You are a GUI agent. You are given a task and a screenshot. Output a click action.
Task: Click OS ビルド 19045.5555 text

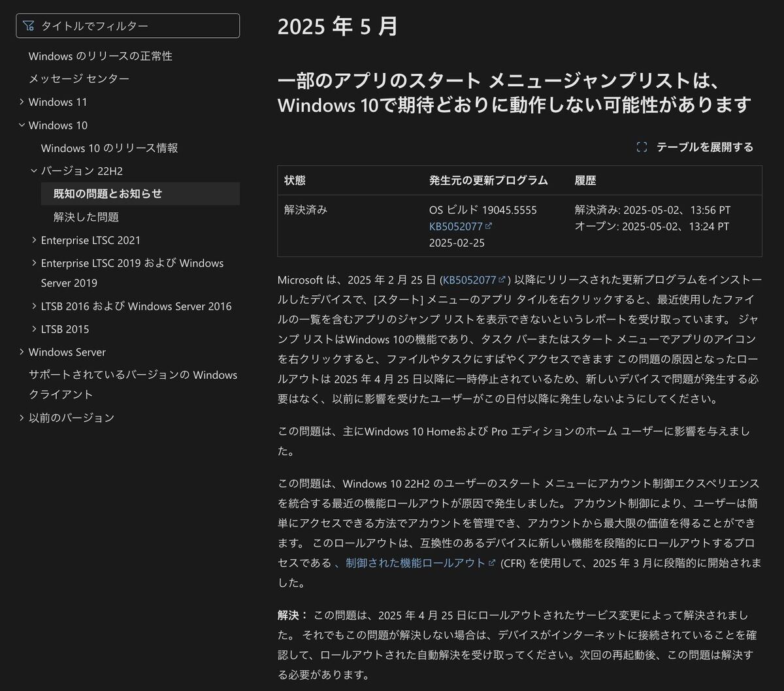[483, 210]
